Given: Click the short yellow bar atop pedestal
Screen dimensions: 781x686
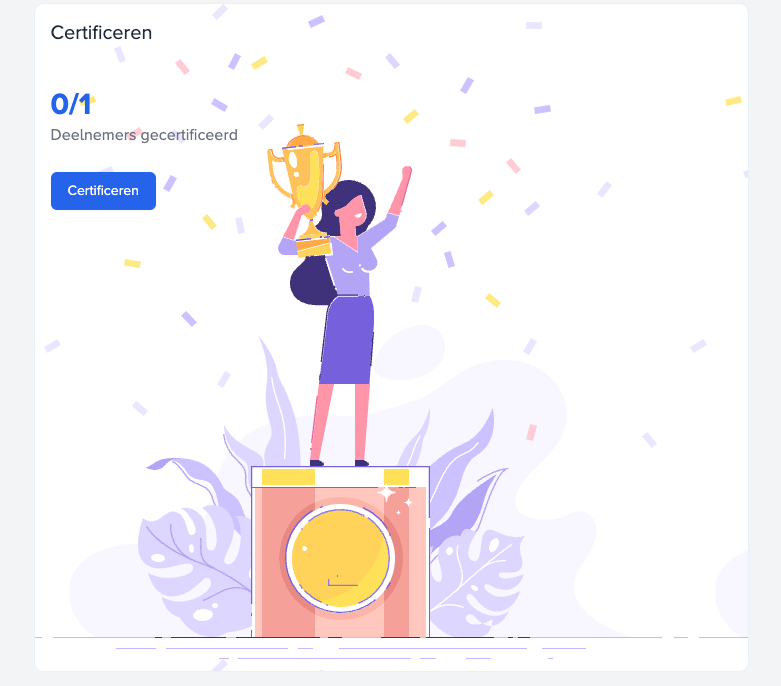Looking at the screenshot, I should pyautogui.click(x=396, y=477).
